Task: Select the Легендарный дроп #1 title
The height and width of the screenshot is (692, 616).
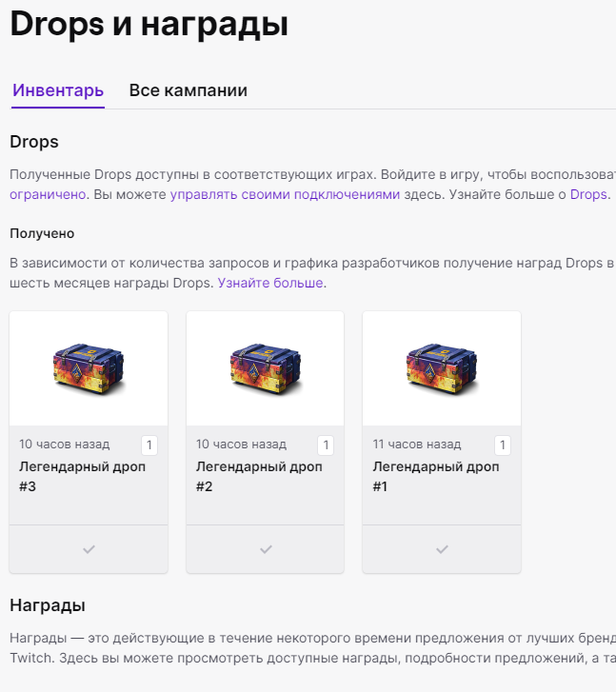Action: coord(436,476)
